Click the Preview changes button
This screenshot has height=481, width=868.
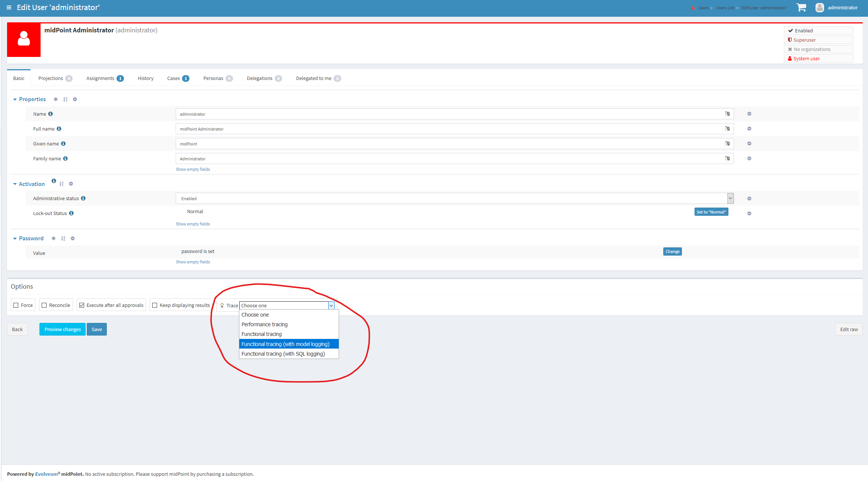pos(63,329)
